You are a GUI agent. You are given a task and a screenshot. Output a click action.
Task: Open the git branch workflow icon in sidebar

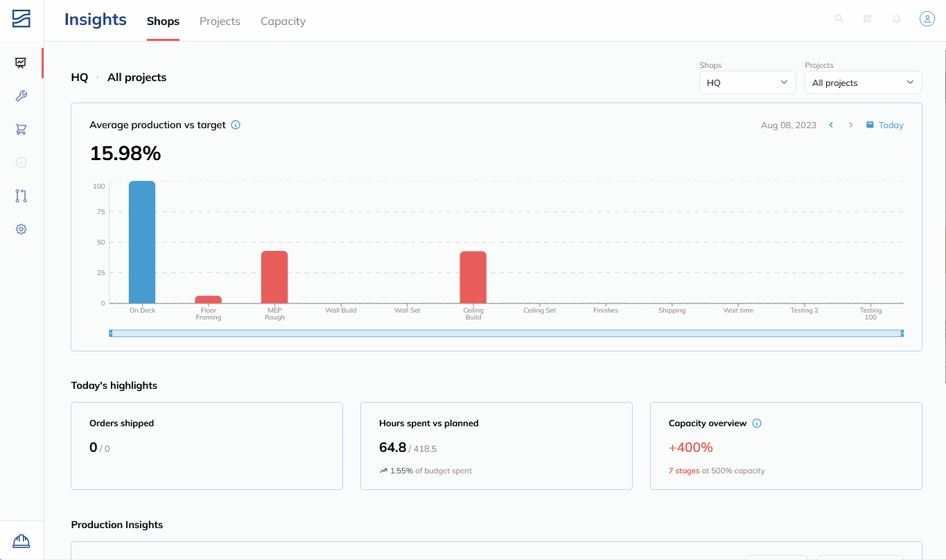tap(21, 196)
